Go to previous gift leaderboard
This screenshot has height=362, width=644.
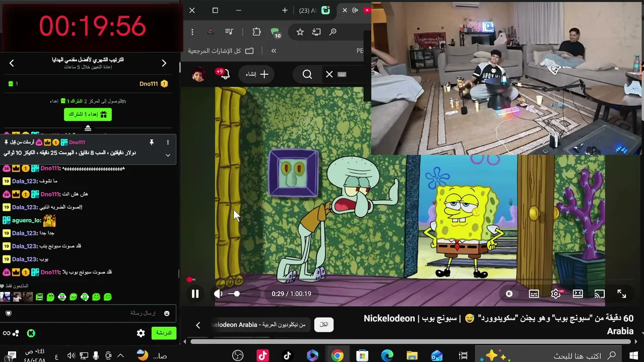(12, 63)
